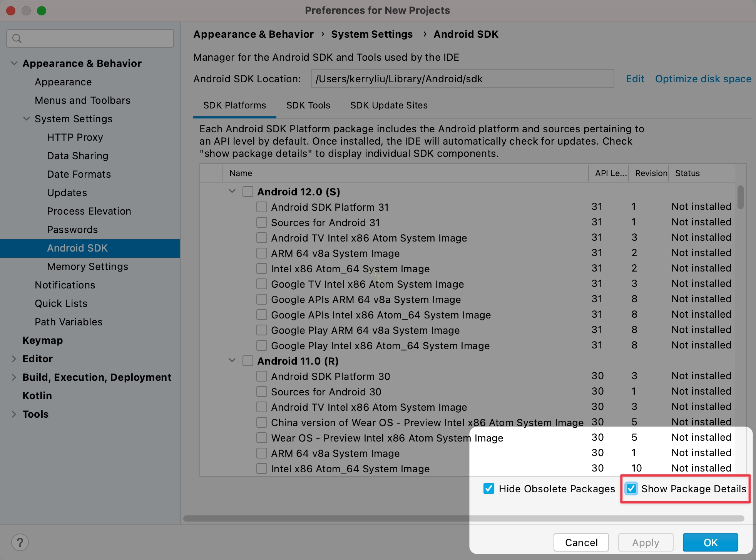
Task: Select Path Variables in sidebar
Action: pyautogui.click(x=69, y=322)
